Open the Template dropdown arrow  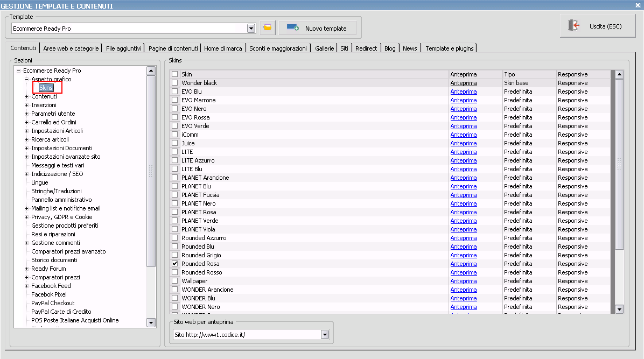click(251, 29)
